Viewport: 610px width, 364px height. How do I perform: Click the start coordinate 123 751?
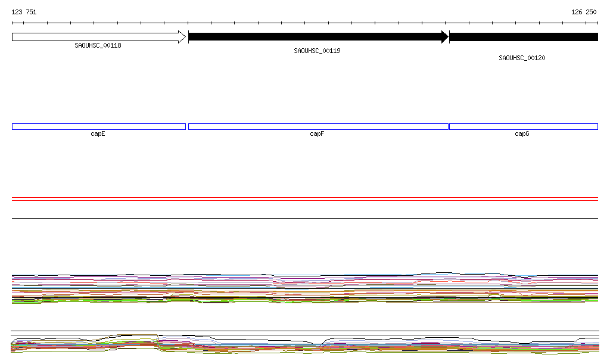[24, 12]
